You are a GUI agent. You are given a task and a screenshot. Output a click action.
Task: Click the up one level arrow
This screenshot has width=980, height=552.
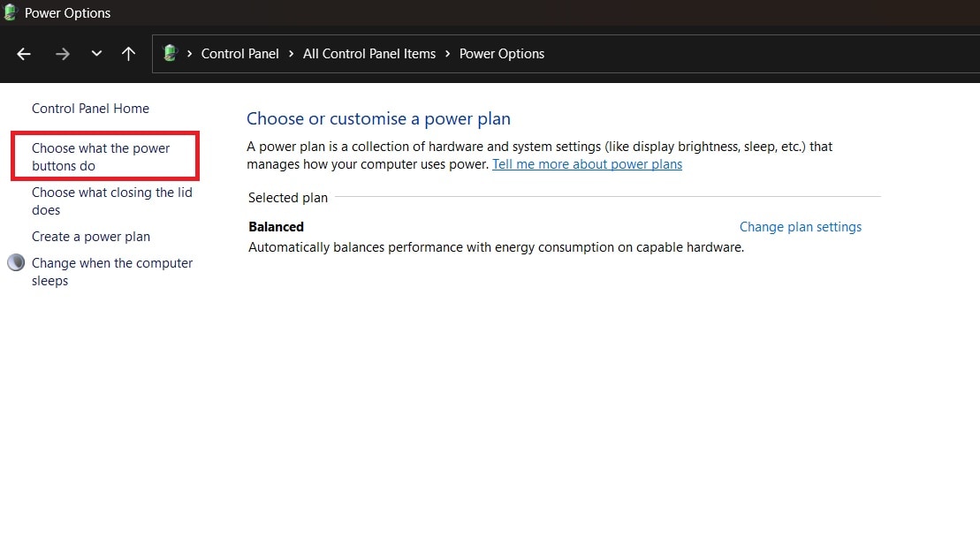click(x=128, y=53)
